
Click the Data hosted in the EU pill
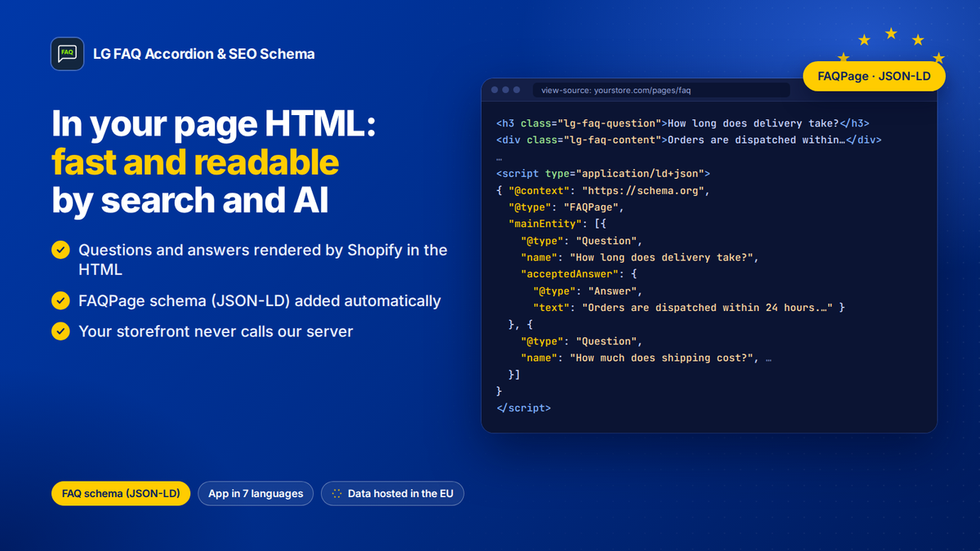pyautogui.click(x=393, y=494)
